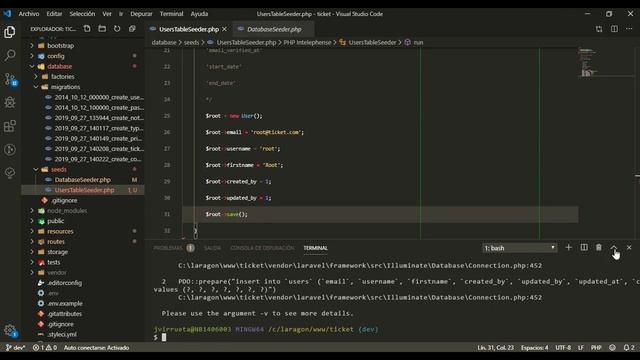Split the editor to the right

tap(614, 29)
